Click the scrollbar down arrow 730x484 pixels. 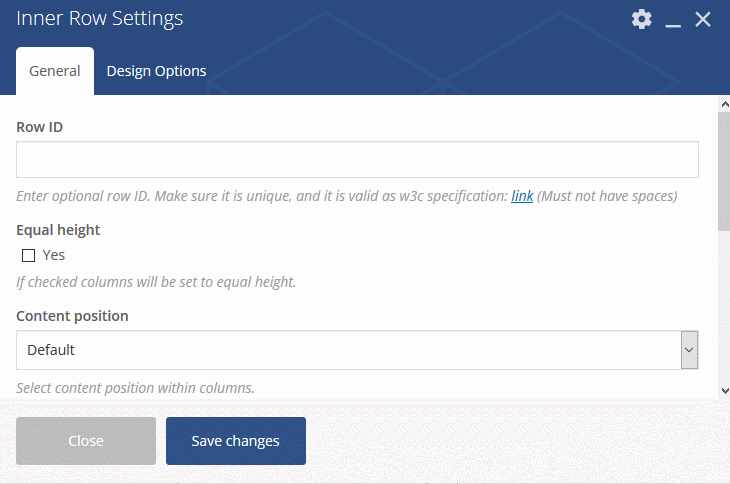pyautogui.click(x=724, y=390)
